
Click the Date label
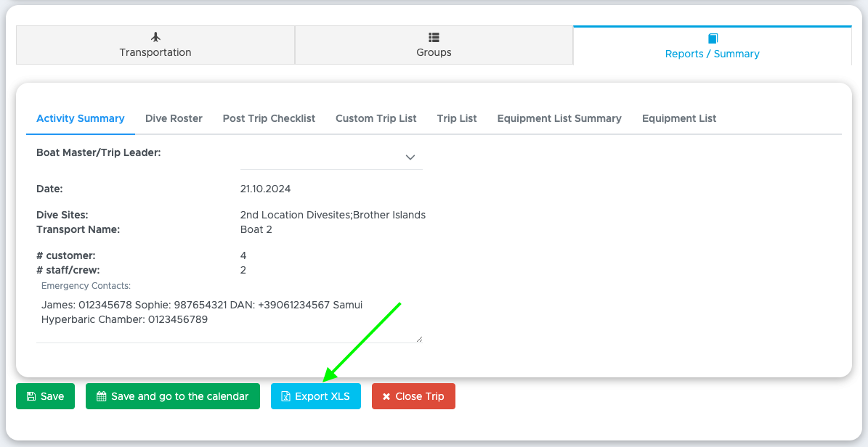[50, 189]
